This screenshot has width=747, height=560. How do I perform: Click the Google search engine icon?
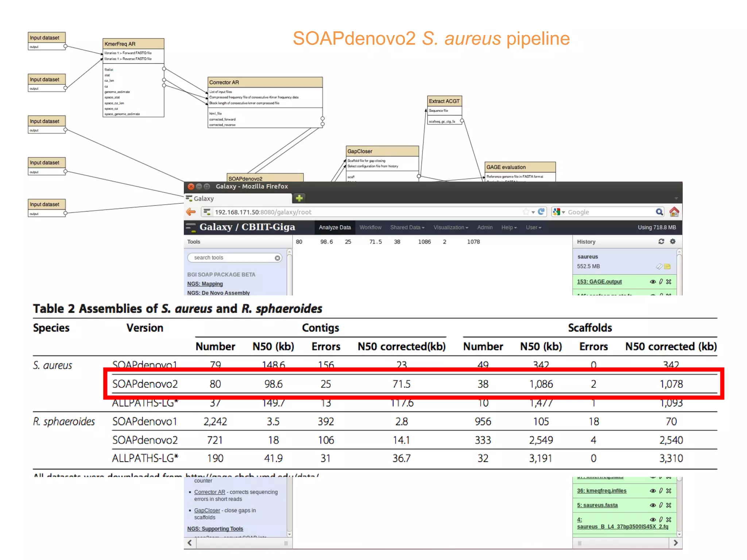pos(556,212)
